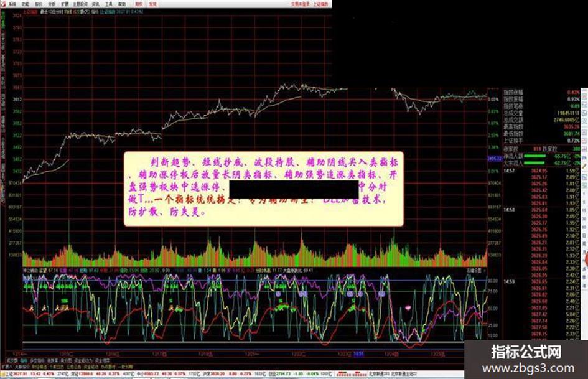Image resolution: width=588 pixels, height=379 pixels.
Task: Click the app logo icon at top-left
Action: [3, 4]
